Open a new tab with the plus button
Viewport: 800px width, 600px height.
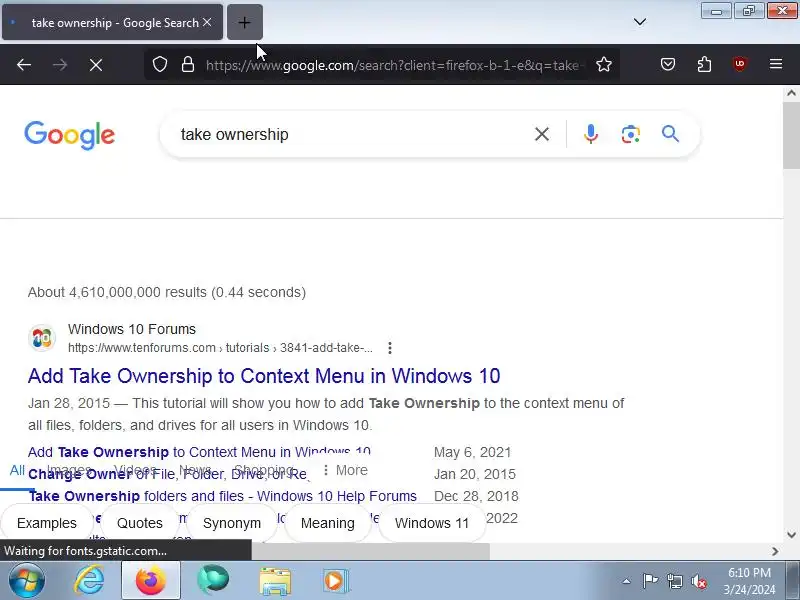(244, 22)
